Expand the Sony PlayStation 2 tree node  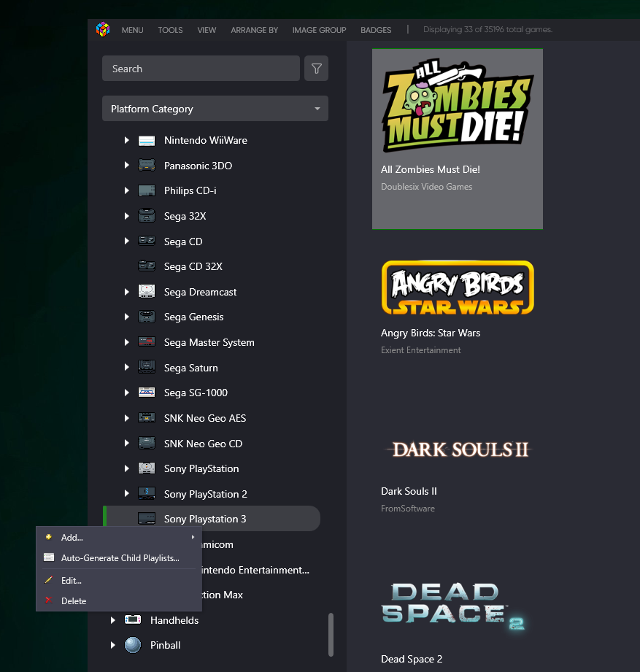coord(126,493)
